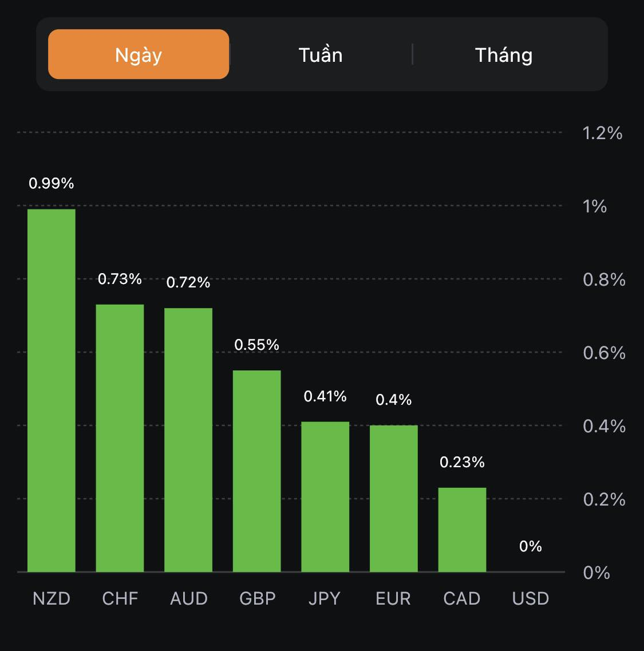Tap the EUR bar
The image size is (644, 651).
(394, 498)
